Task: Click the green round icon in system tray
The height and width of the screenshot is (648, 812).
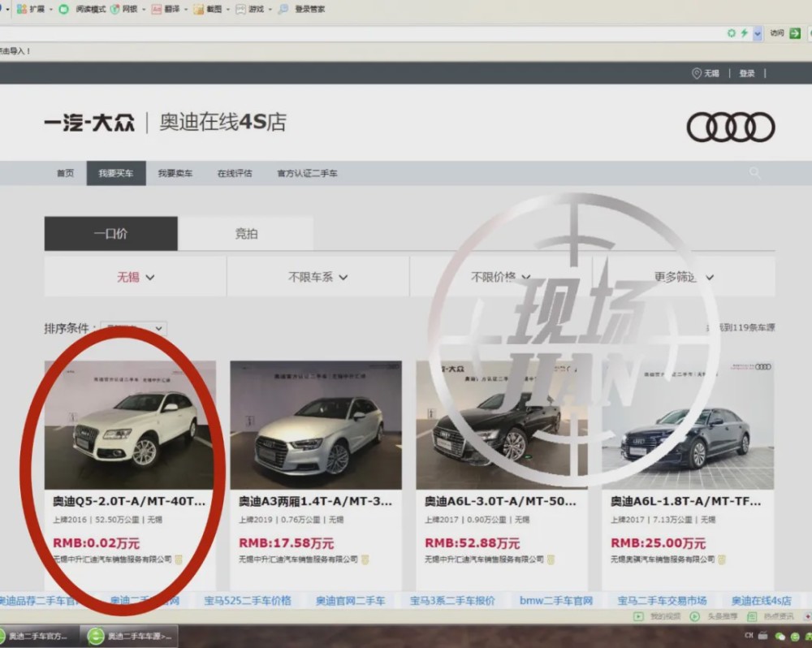Action: 795,637
